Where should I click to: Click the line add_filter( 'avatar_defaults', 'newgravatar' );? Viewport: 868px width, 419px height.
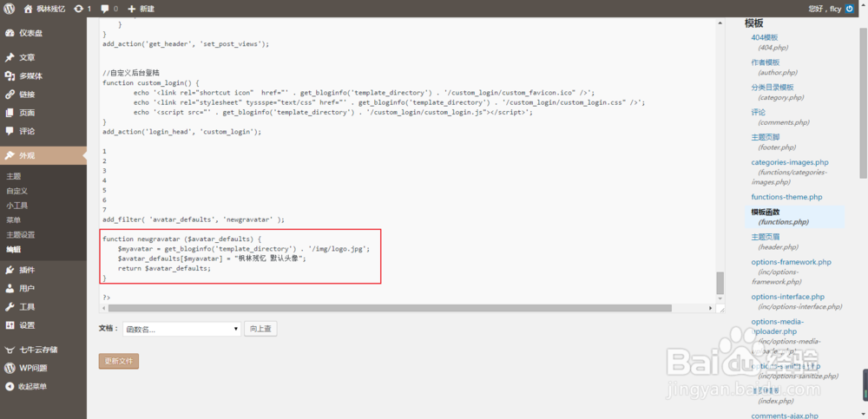tap(194, 219)
